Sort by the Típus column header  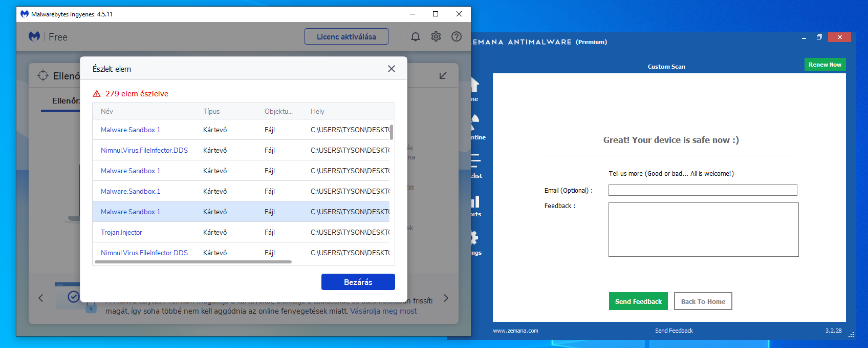pyautogui.click(x=211, y=111)
